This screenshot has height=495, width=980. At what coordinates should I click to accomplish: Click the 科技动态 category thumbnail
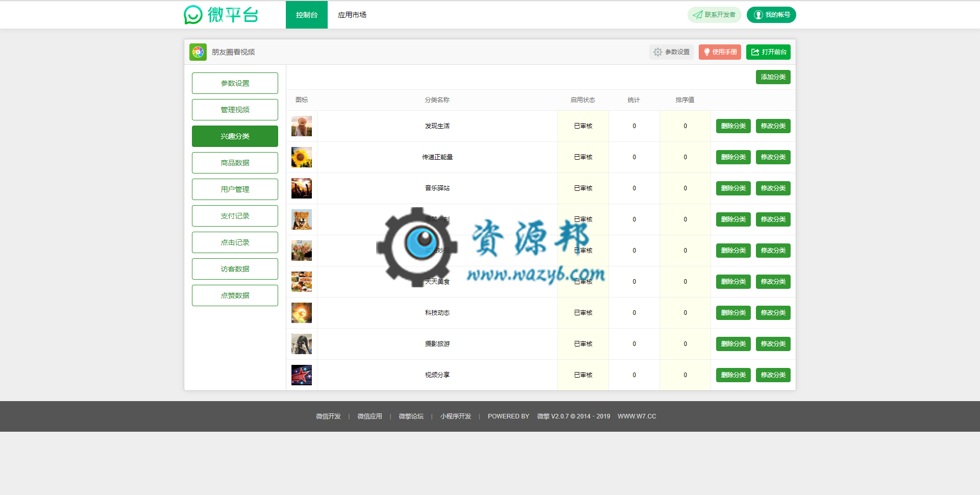click(302, 313)
